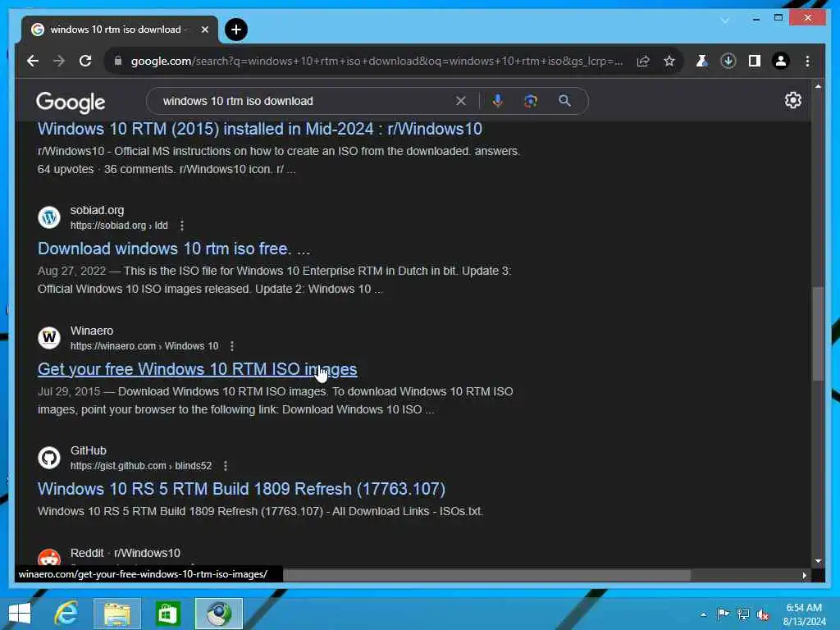The image size is (840, 630).
Task: Clear the search box text
Action: point(461,101)
